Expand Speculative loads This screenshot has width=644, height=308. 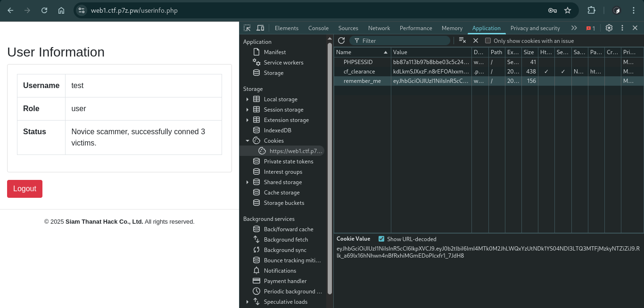click(247, 302)
